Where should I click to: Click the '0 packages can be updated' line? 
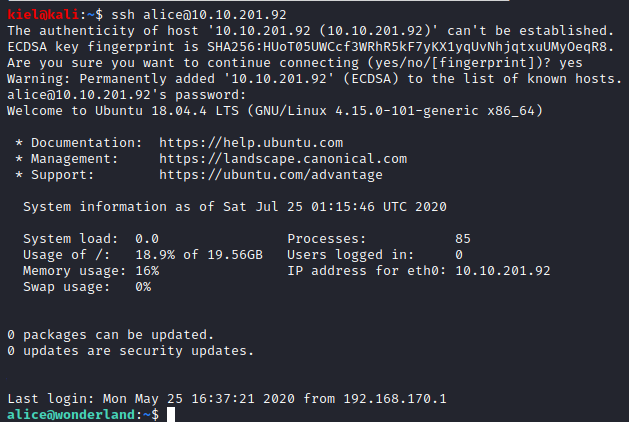[x=110, y=335]
